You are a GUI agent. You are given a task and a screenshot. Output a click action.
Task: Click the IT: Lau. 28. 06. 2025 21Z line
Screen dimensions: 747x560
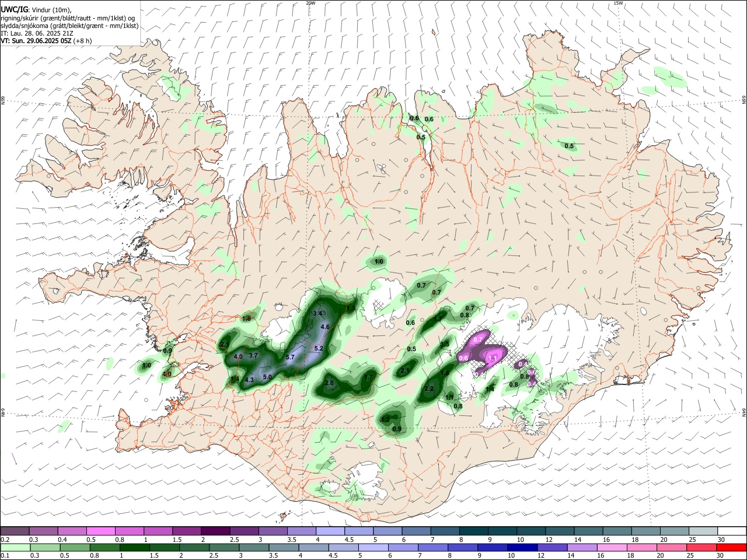[37, 34]
